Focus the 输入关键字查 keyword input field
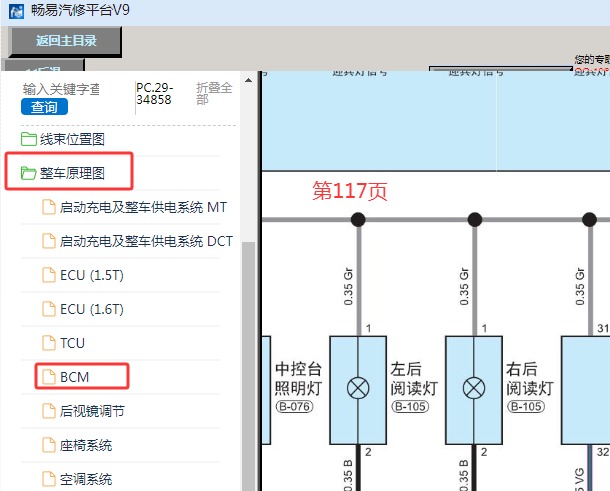Screen dimensions: 610x491 [61, 89]
